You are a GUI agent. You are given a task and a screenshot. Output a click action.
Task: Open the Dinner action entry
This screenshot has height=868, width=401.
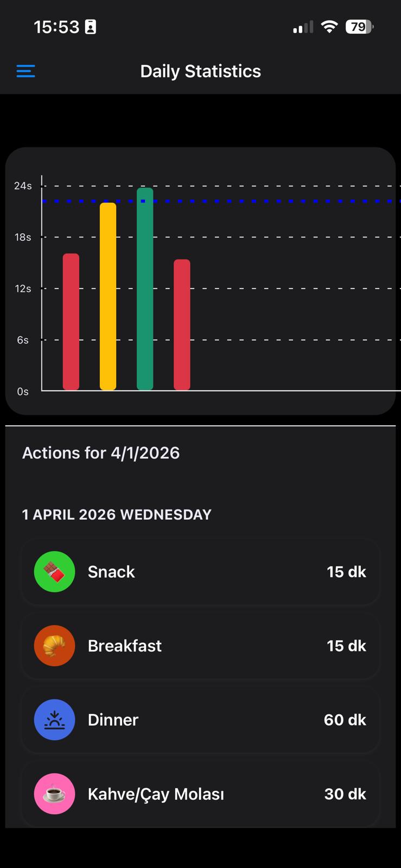pos(200,720)
